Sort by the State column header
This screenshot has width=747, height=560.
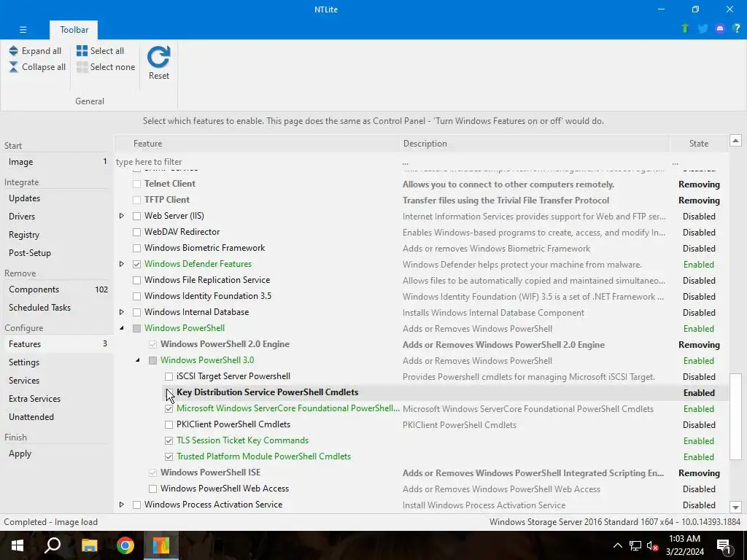click(x=699, y=144)
